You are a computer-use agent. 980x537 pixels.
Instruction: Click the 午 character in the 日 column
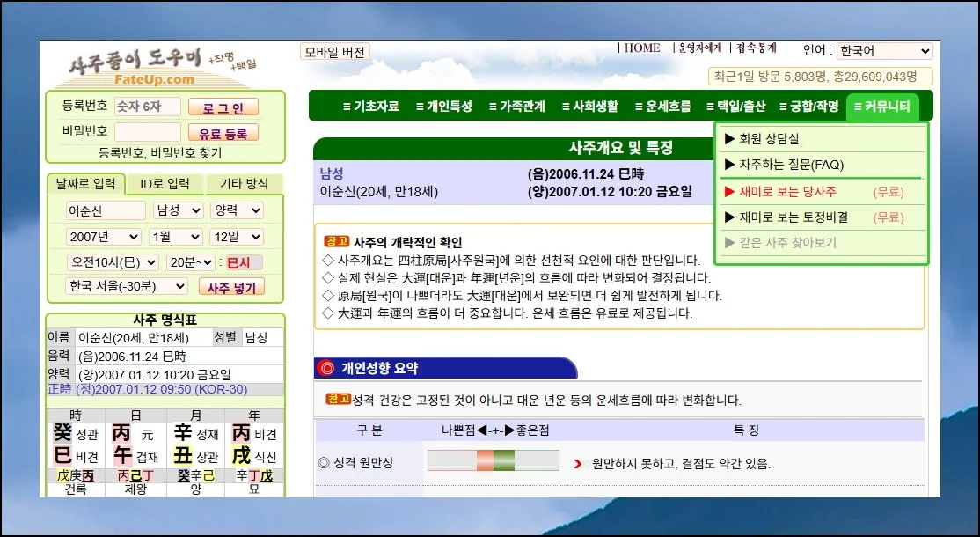[121, 457]
